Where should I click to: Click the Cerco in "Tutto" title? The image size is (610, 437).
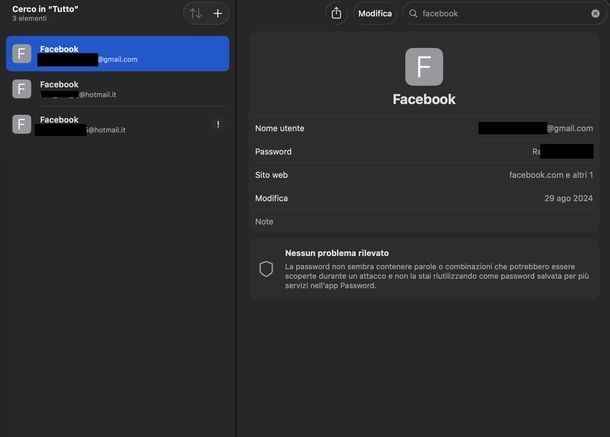pyautogui.click(x=45, y=9)
